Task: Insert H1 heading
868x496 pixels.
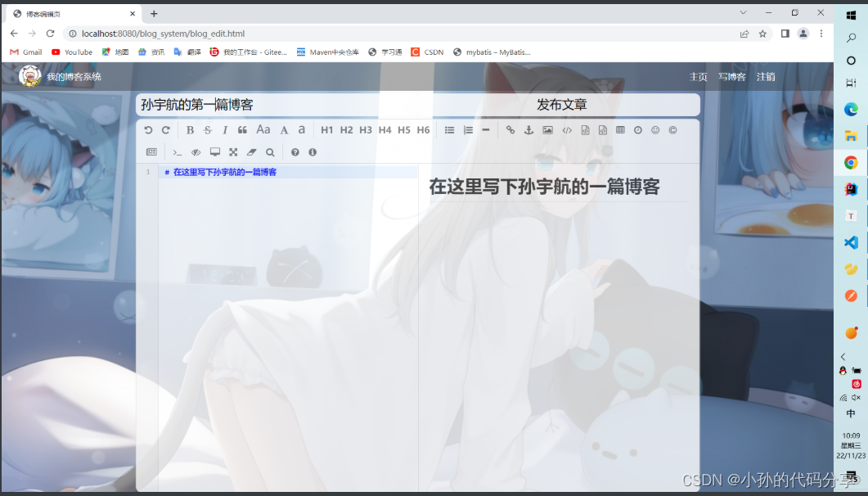Action: click(326, 130)
